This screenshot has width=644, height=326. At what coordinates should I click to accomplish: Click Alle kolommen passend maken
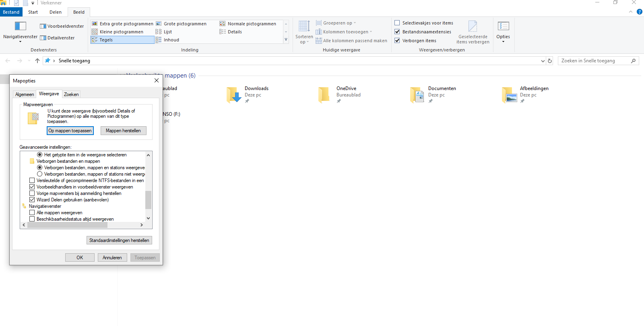tap(351, 41)
